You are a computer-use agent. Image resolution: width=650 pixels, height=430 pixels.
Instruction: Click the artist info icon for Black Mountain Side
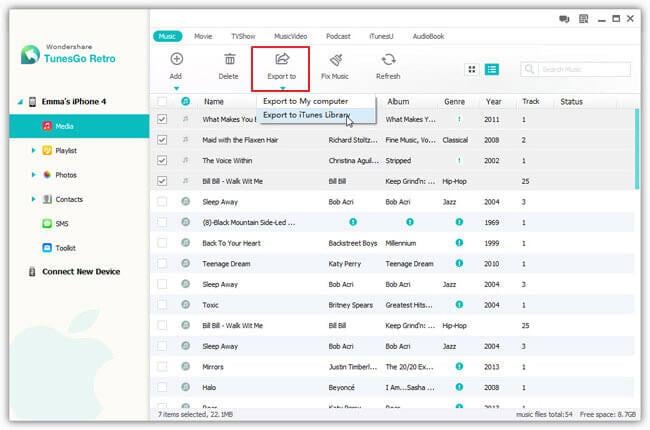click(x=353, y=222)
